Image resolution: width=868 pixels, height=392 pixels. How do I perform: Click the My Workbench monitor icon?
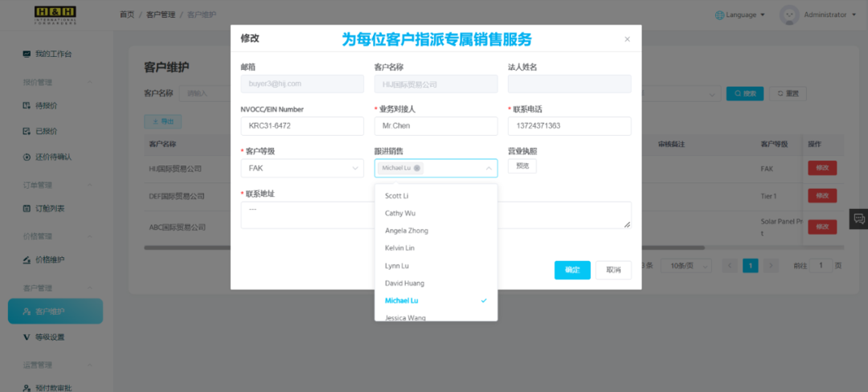[x=27, y=54]
